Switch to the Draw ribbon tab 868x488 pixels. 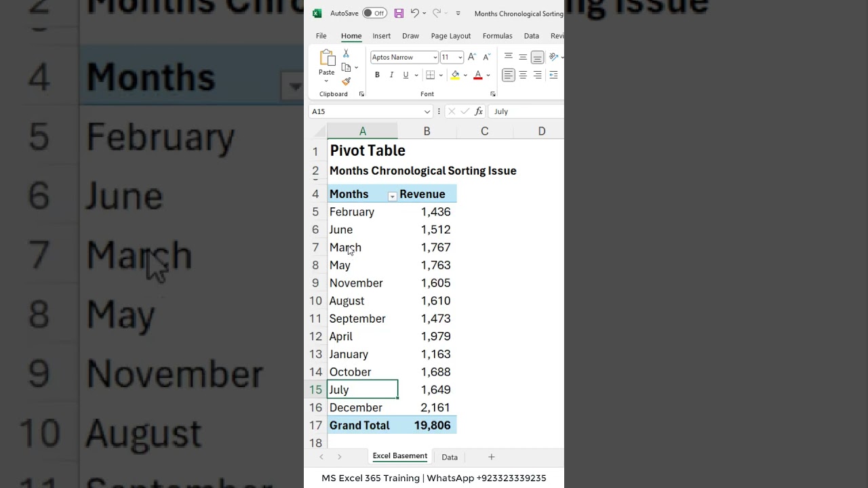click(x=410, y=36)
